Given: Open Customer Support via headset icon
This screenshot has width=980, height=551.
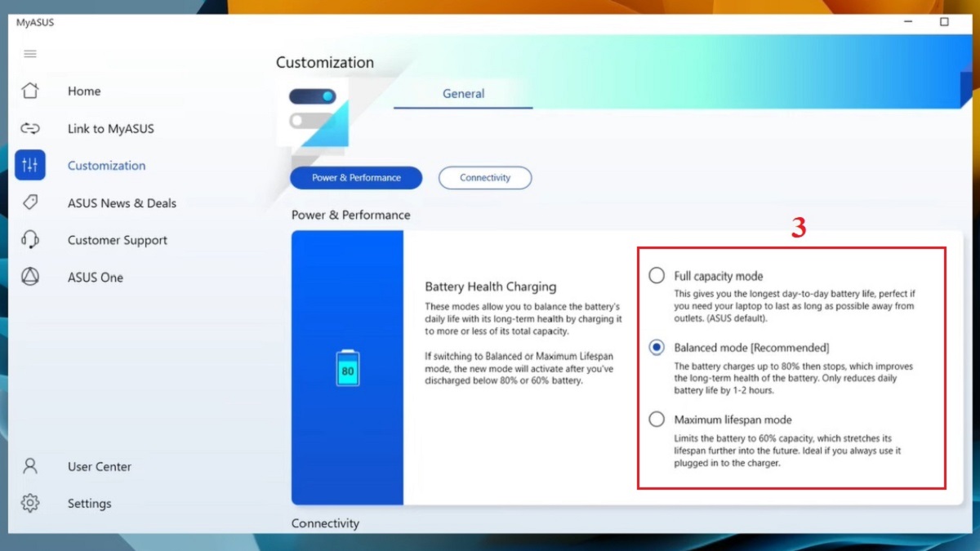Looking at the screenshot, I should click(30, 239).
